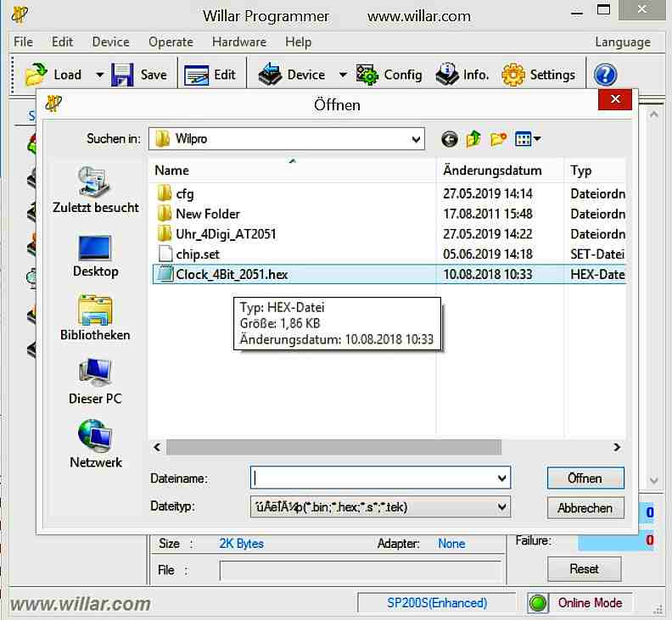Select Zuletzt besucht in places bar
The image size is (672, 620).
tap(96, 190)
